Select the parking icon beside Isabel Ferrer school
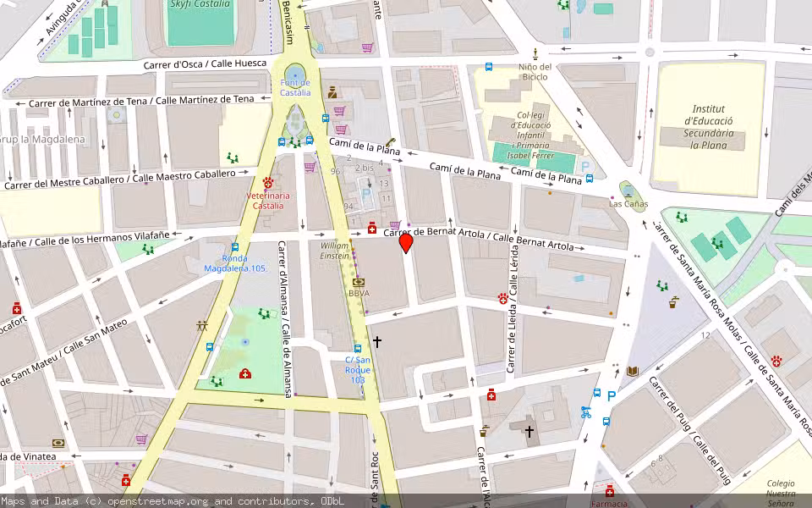This screenshot has height=508, width=812. click(x=585, y=167)
